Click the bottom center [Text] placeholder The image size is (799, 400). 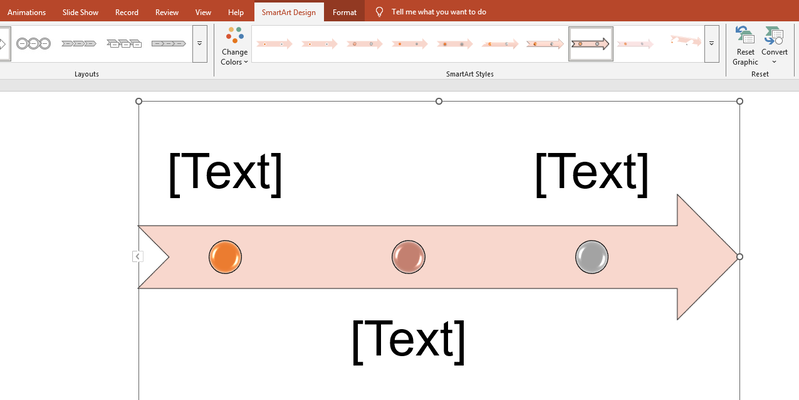408,341
